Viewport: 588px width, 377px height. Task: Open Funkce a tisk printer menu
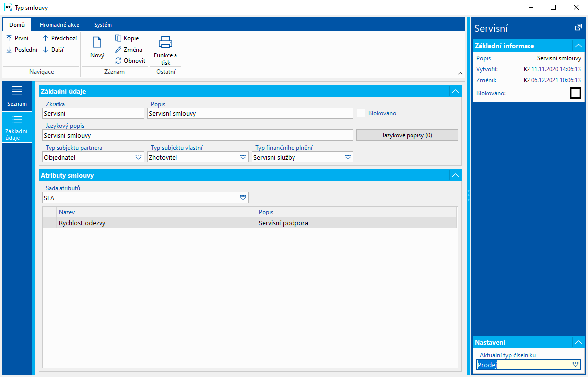166,50
